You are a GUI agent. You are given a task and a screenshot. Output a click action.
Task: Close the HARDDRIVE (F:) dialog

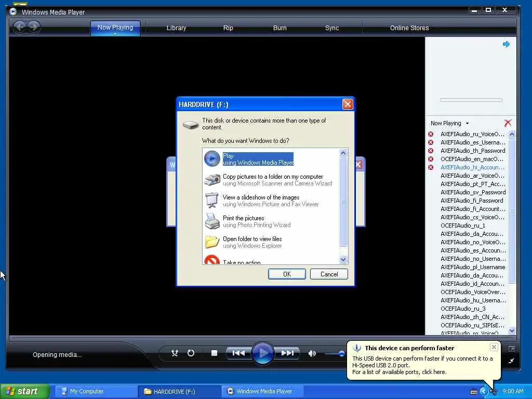coord(348,104)
